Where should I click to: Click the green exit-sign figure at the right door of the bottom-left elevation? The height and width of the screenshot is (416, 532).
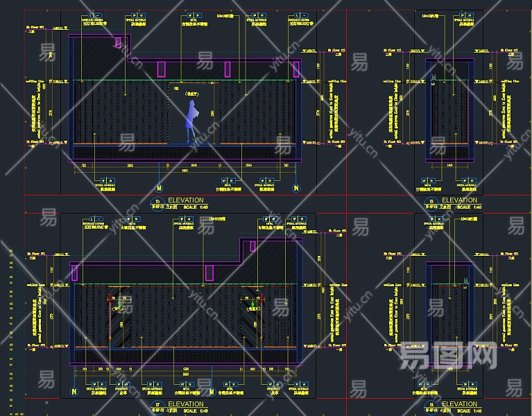point(253,304)
